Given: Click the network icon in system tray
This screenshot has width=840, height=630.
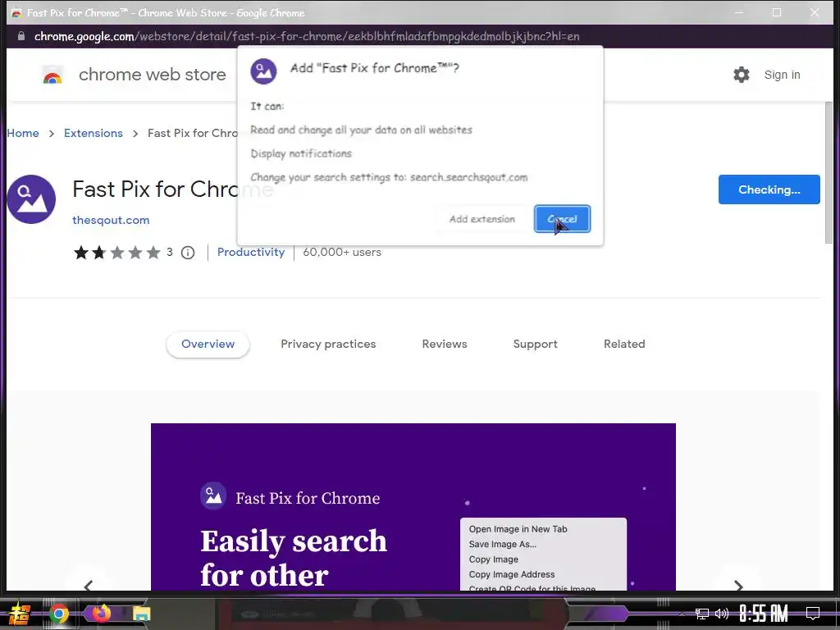Looking at the screenshot, I should 702,614.
